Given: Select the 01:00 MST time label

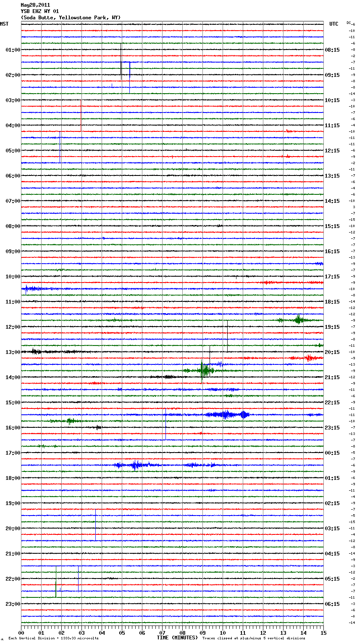Looking at the screenshot, I should (x=13, y=50).
